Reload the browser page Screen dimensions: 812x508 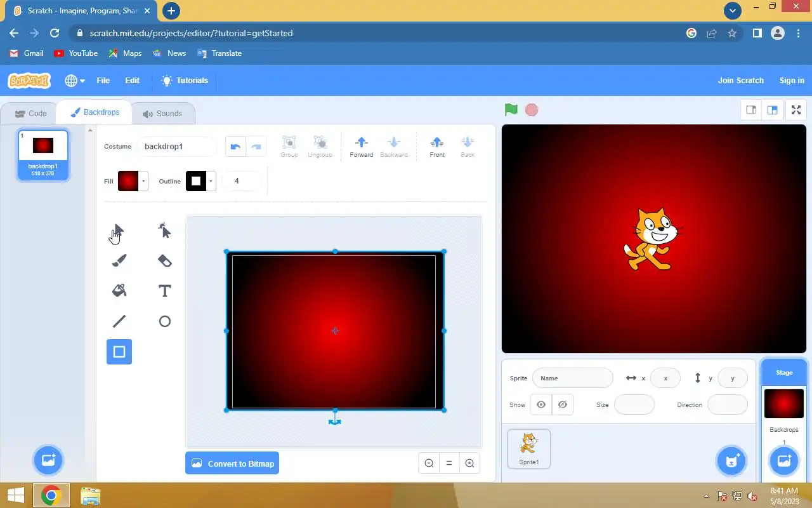coord(55,33)
